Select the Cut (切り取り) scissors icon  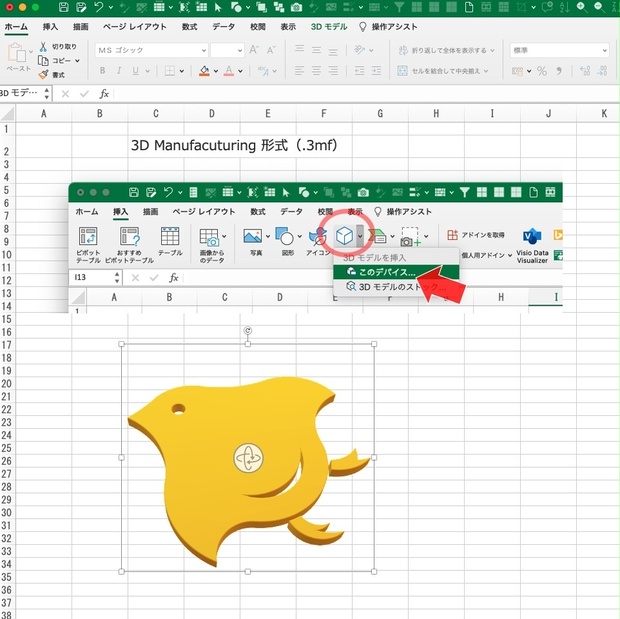click(x=43, y=47)
